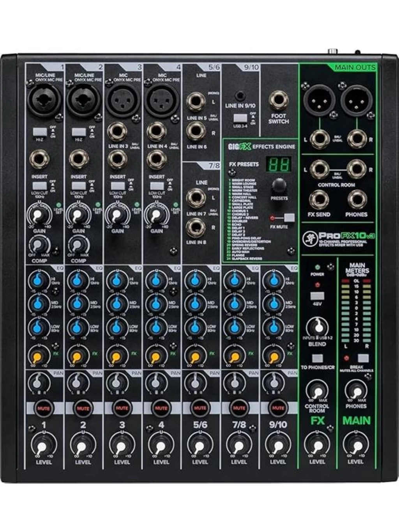Toggle the Hi-Z switch on channel 2
The height and width of the screenshot is (532, 399).
click(x=78, y=131)
